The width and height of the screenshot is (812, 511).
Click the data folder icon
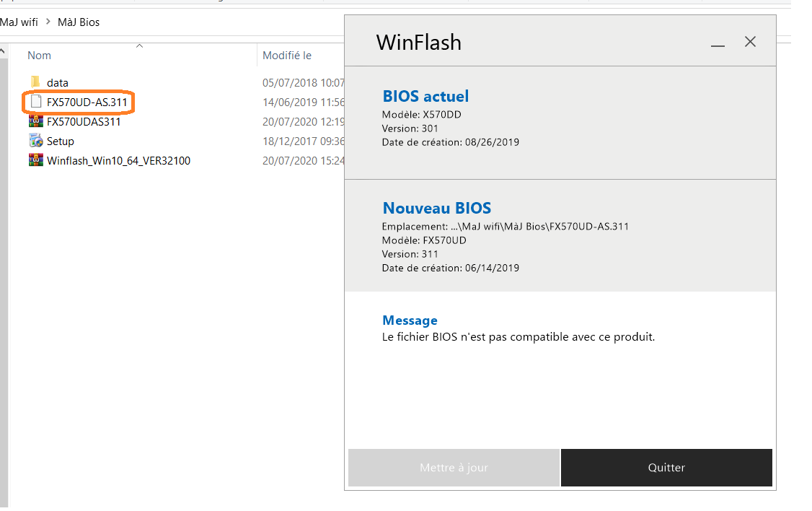(36, 82)
